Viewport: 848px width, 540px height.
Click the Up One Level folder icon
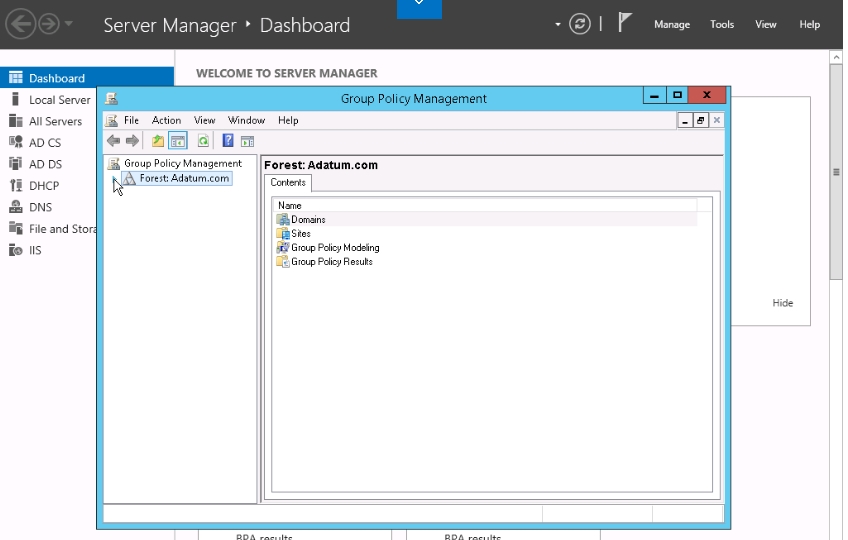(x=157, y=141)
